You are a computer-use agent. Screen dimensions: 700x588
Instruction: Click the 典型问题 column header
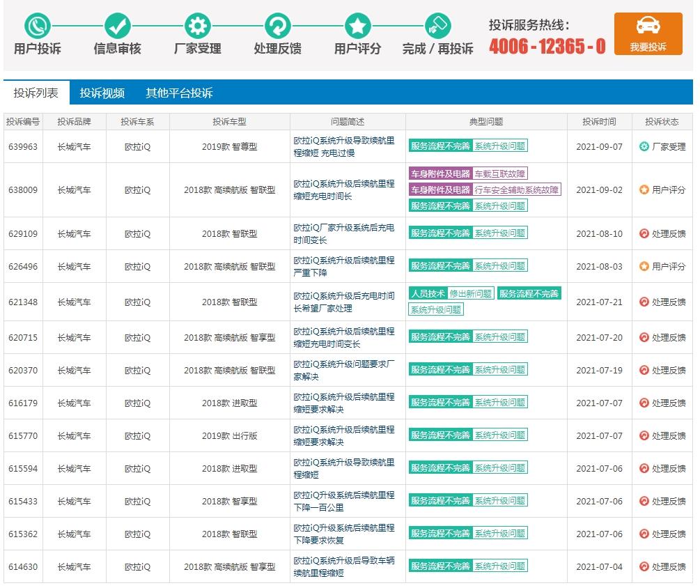486,122
